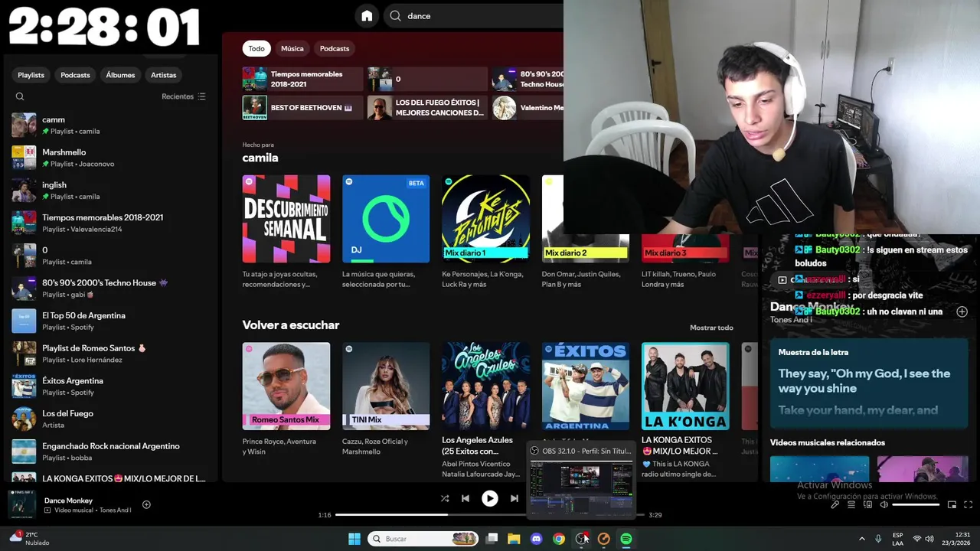Expand hidden system tray icons chevron
The image size is (980, 551).
coord(861,539)
